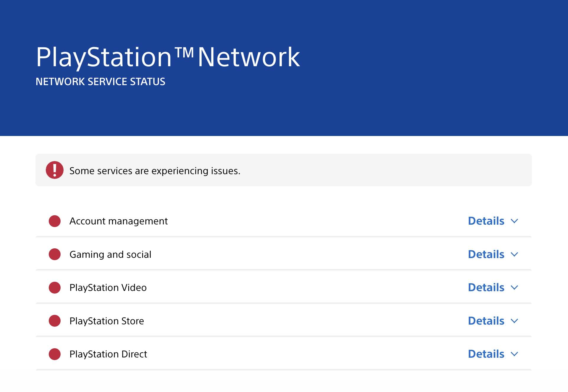Open Details link for Account management
Image resolution: width=568 pixels, height=392 pixels.
pos(486,221)
